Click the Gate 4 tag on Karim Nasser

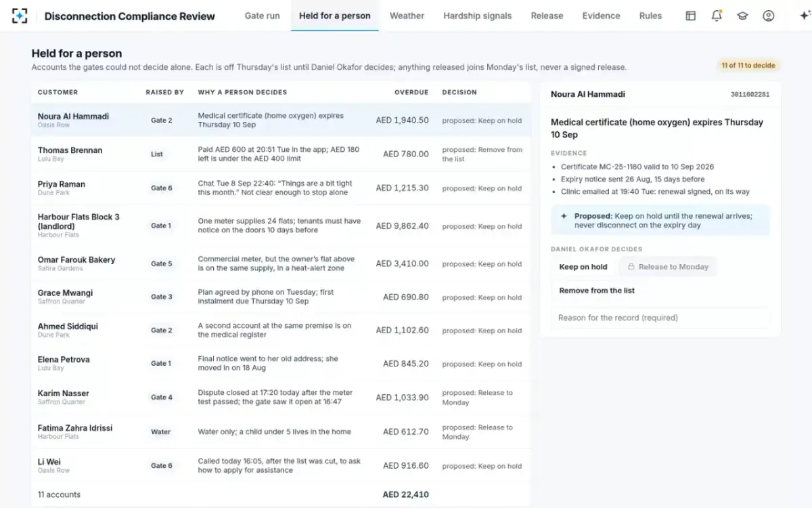point(162,397)
